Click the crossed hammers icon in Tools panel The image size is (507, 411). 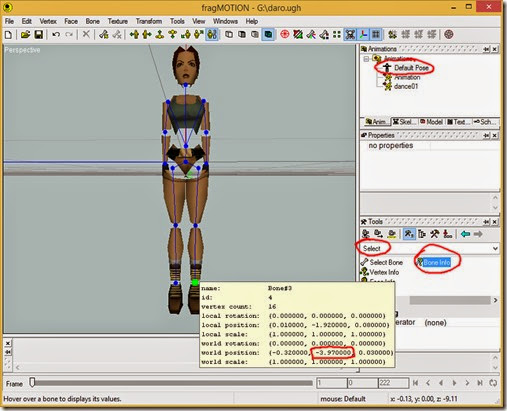click(x=434, y=234)
